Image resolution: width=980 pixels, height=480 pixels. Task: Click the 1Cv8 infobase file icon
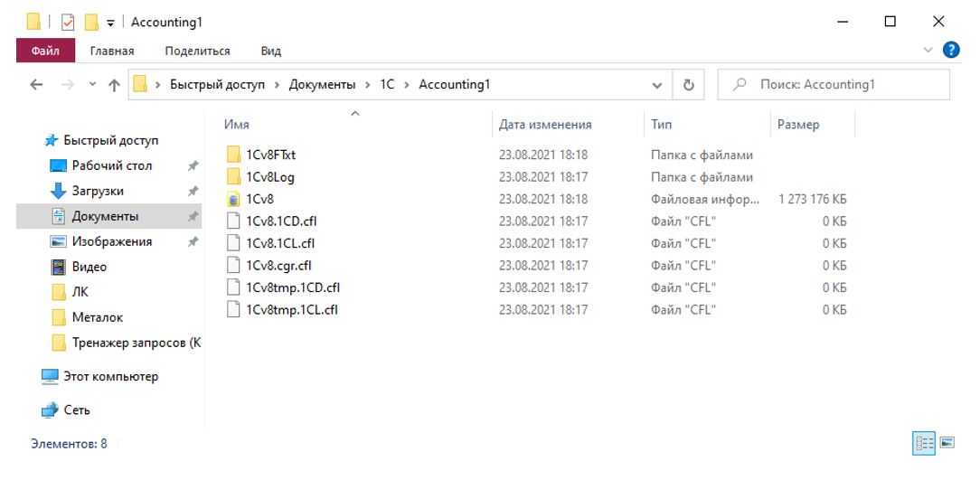pos(234,200)
